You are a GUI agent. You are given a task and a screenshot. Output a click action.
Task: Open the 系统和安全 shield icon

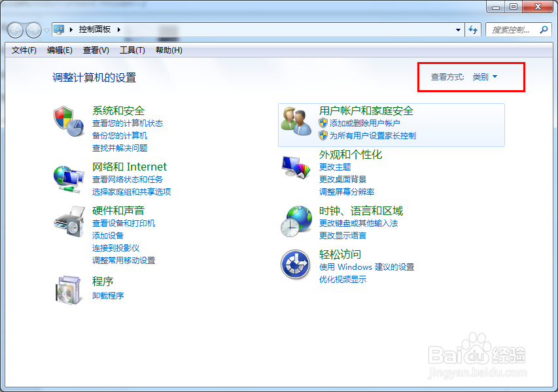click(69, 122)
